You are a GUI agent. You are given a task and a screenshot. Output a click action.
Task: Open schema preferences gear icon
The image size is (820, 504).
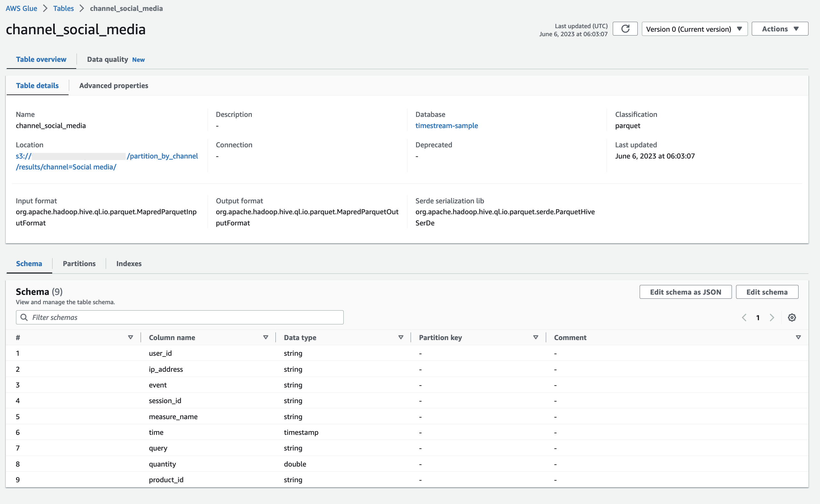[792, 317]
